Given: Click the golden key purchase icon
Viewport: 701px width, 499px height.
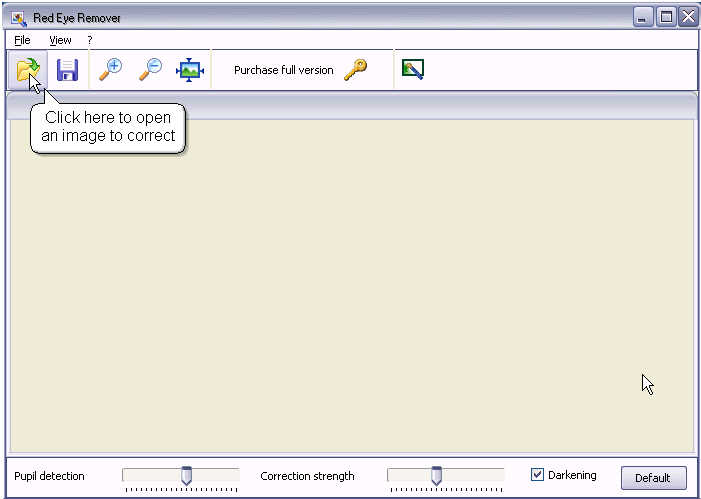Looking at the screenshot, I should point(356,70).
